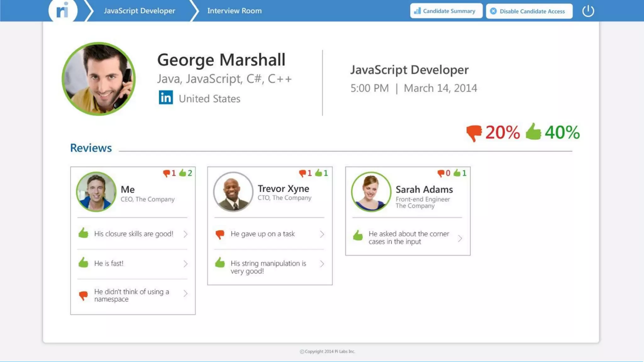Viewport: 644px width, 362px height.
Task: Expand string manipulation review chevron
Action: click(x=322, y=264)
